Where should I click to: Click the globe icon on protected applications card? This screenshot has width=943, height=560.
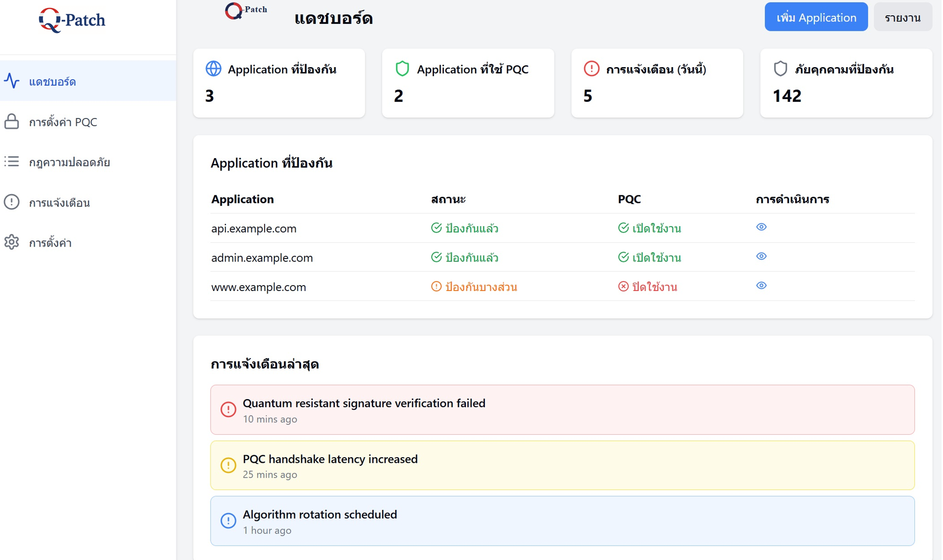[x=213, y=69]
